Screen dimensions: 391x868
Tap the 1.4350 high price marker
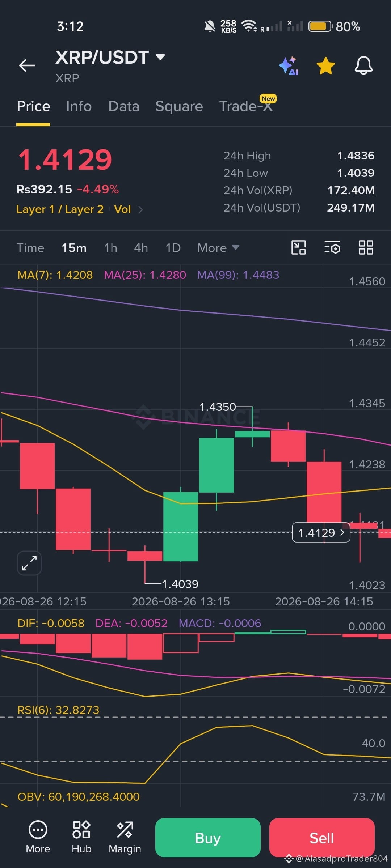tap(218, 407)
